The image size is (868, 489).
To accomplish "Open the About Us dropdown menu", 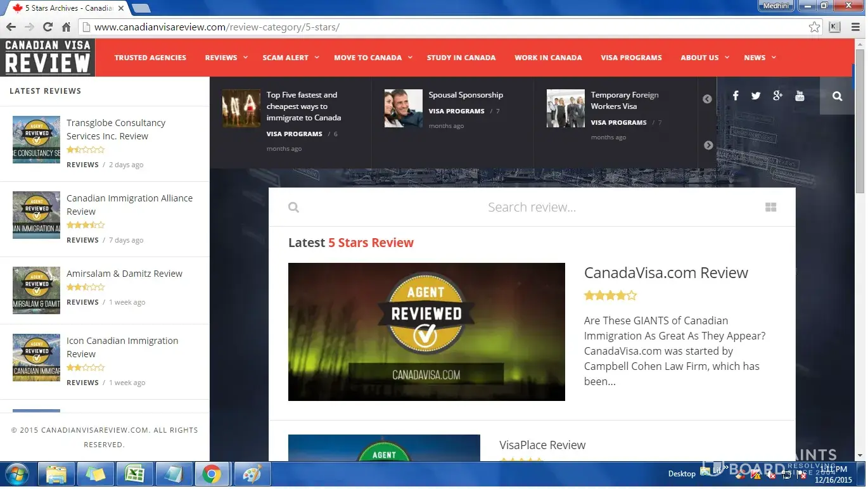I will pos(704,58).
